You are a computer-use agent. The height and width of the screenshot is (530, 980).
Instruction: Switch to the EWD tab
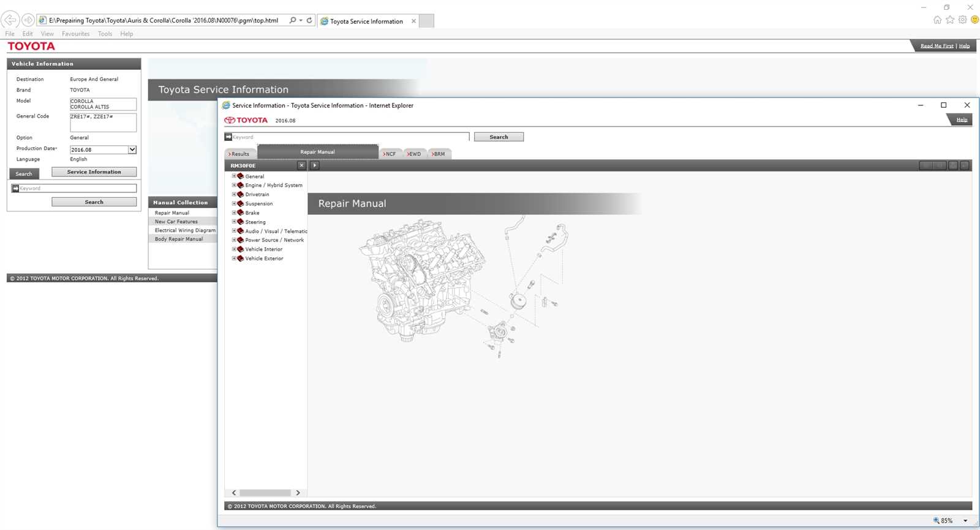pyautogui.click(x=414, y=154)
